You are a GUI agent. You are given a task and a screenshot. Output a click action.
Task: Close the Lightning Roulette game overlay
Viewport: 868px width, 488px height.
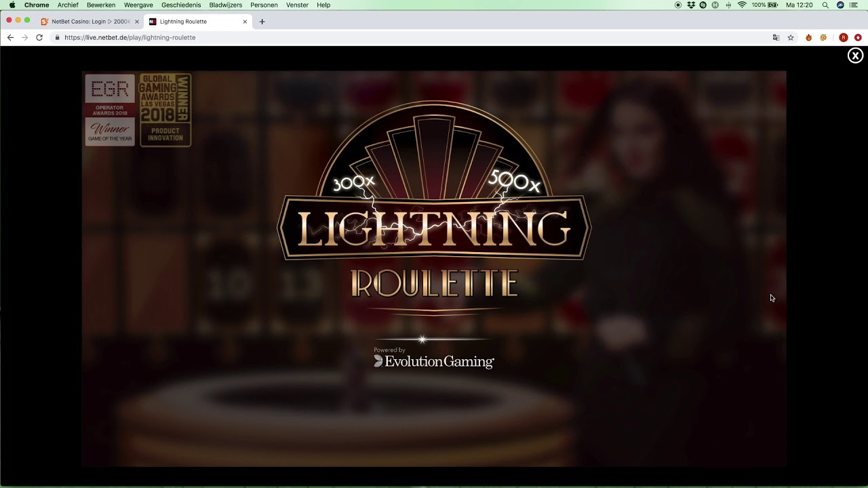click(x=855, y=56)
